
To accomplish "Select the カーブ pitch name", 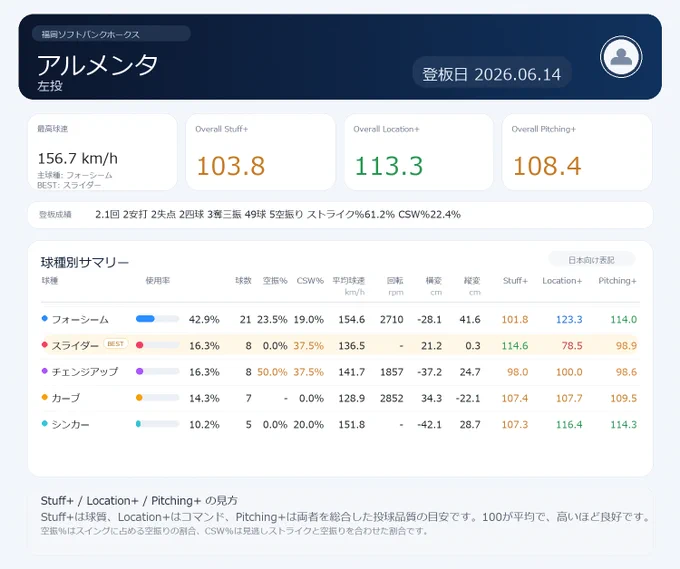I will 66,398.
